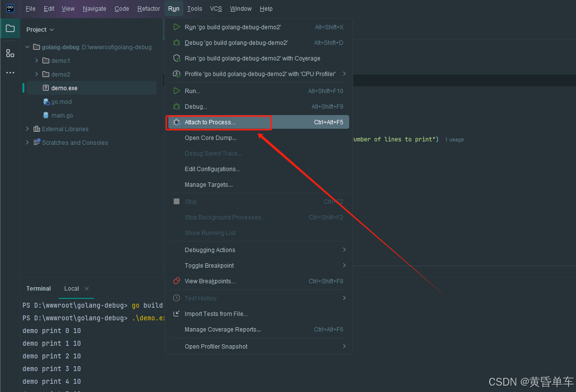The height and width of the screenshot is (392, 576).
Task: Click the View Breakpoints red circle icon
Action: click(x=177, y=281)
